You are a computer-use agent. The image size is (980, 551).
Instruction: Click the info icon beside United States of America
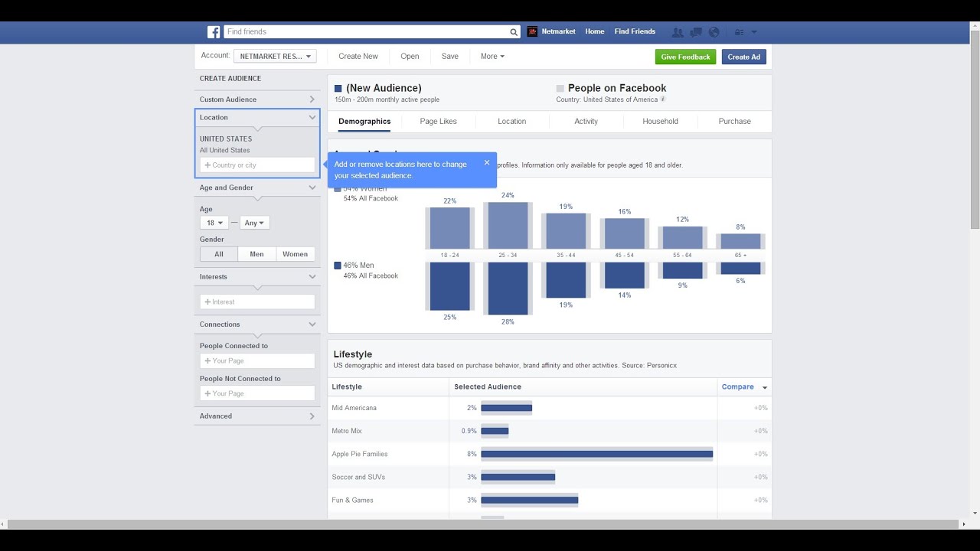[663, 99]
